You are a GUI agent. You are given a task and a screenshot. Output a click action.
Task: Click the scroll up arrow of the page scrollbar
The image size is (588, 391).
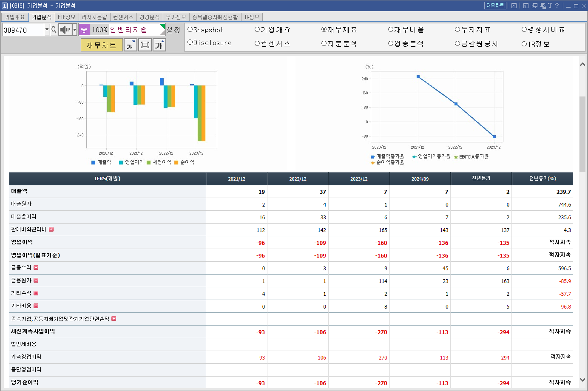[582, 65]
